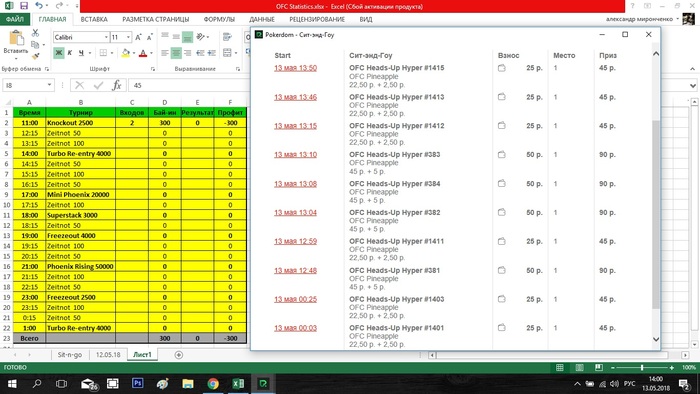The image size is (700, 394).
Task: Toggle bottom vertical alignment
Action: 187,37
